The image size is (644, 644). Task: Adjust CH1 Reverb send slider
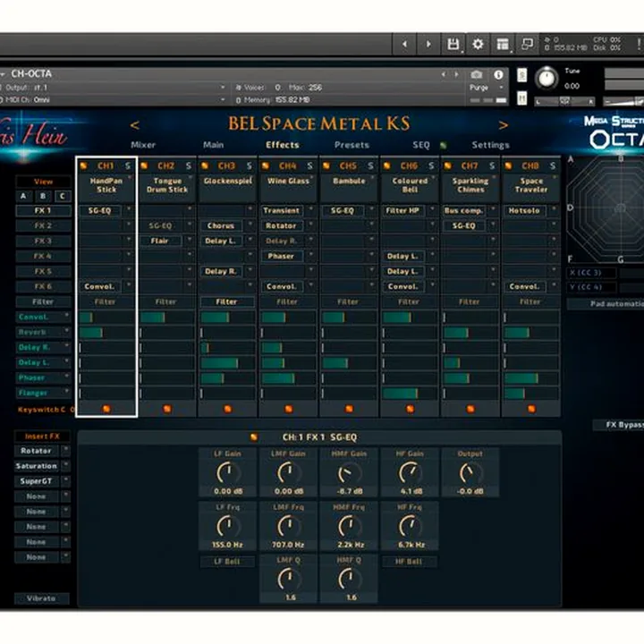click(106, 332)
